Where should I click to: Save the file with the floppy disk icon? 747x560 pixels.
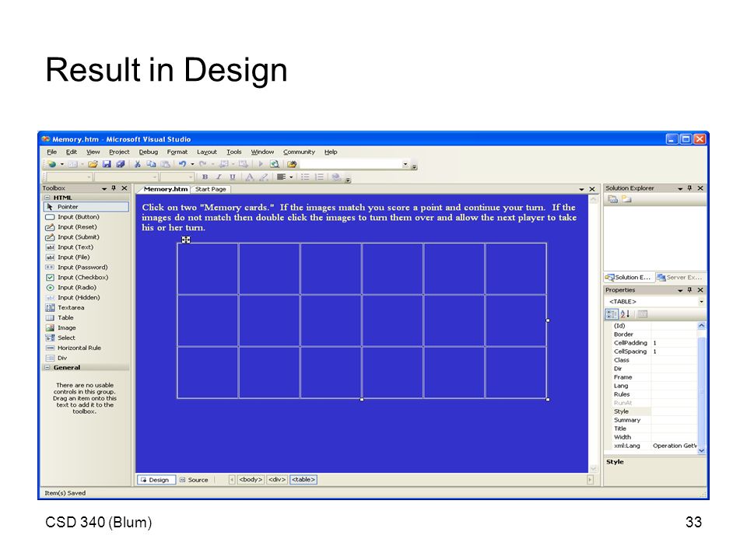(x=107, y=164)
